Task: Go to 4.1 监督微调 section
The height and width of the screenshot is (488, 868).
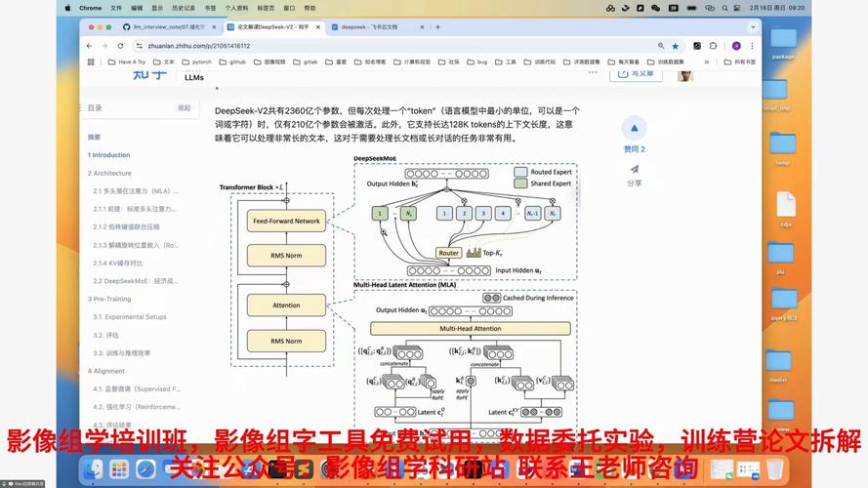Action: [137, 389]
